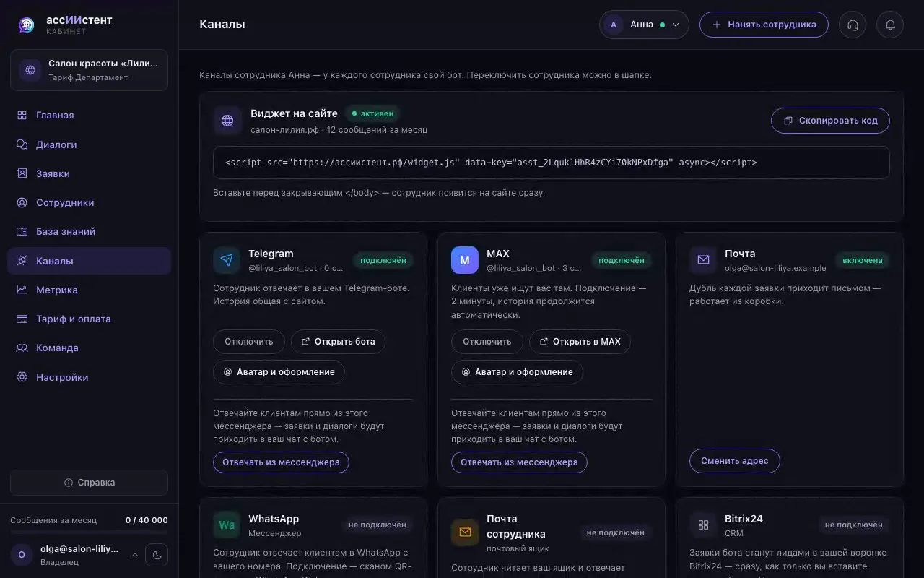This screenshot has width=924, height=578.
Task: Go to Главная in the sidebar
Action: pos(89,116)
